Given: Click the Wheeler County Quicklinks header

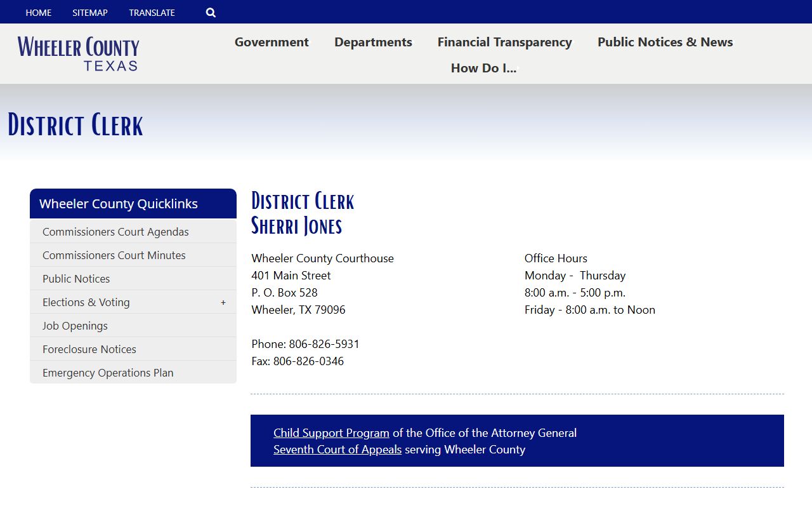Looking at the screenshot, I should 133,204.
